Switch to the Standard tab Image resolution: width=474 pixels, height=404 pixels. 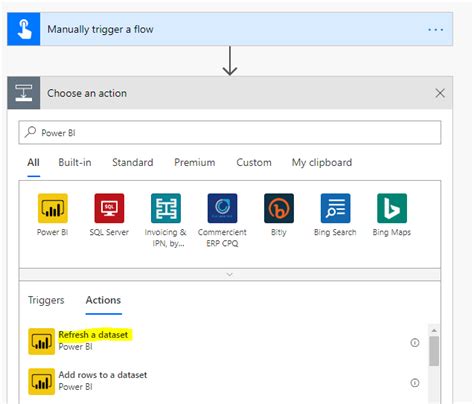tap(133, 163)
